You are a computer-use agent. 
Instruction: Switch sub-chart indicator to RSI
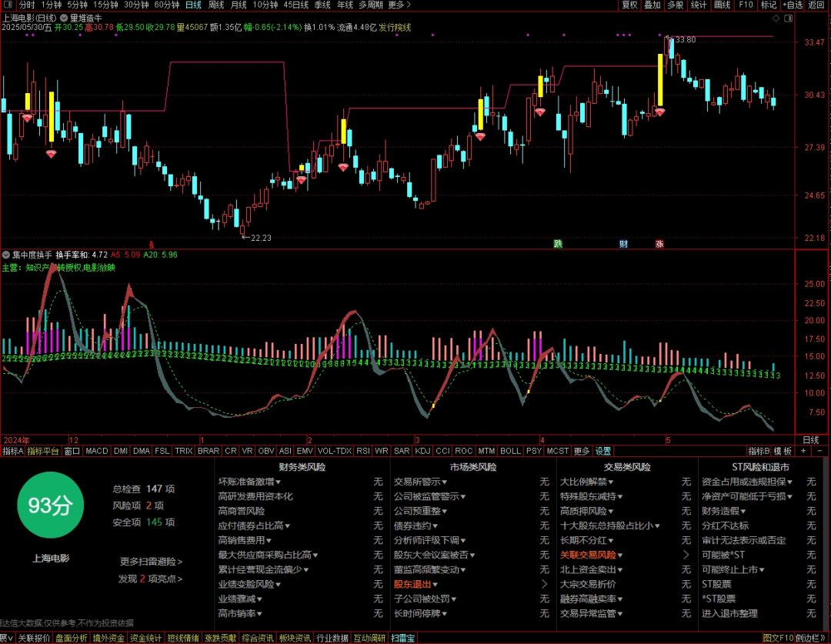point(363,451)
